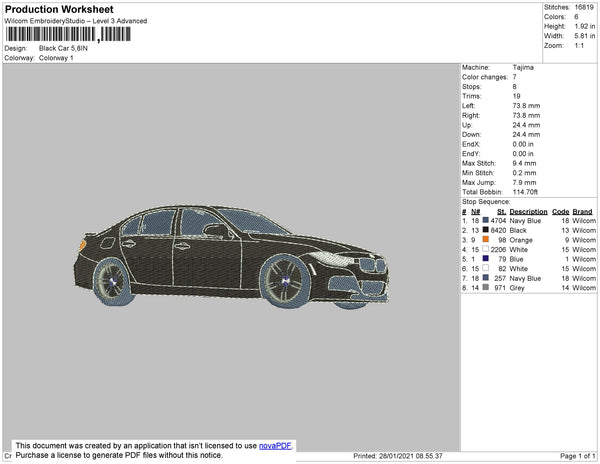
Task: Click the EndX value '0.00 in'
Action: (x=523, y=144)
